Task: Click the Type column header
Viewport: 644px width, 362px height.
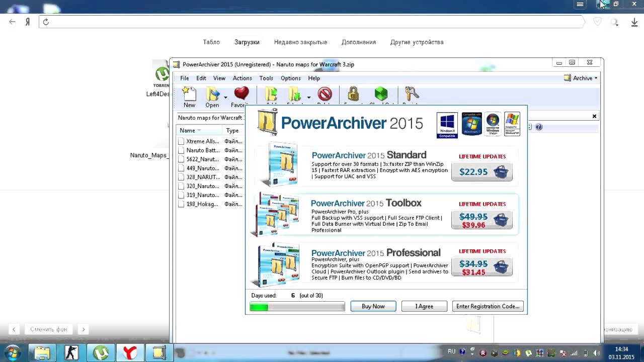Action: [232, 131]
